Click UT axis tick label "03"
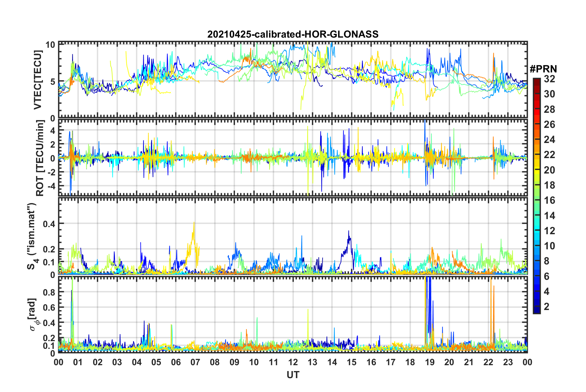 117,362
